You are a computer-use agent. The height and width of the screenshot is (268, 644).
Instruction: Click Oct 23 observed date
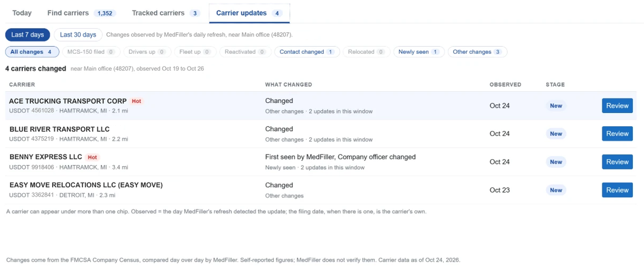coord(499,190)
